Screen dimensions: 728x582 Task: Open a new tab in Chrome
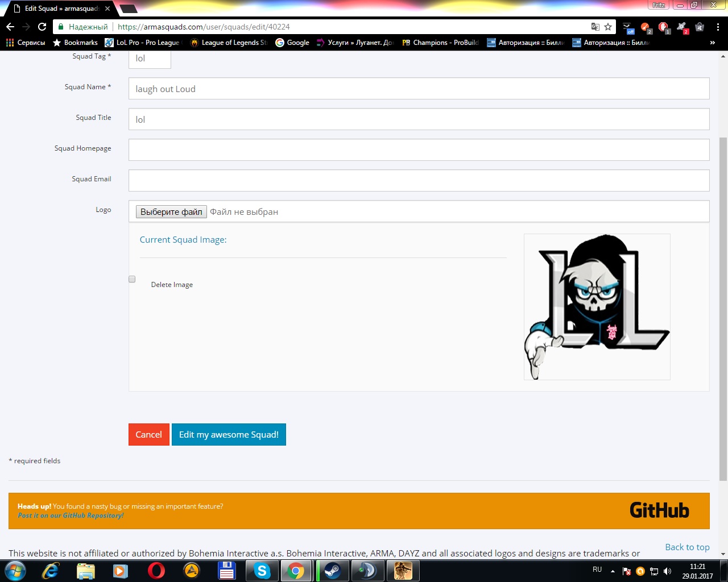pyautogui.click(x=129, y=9)
